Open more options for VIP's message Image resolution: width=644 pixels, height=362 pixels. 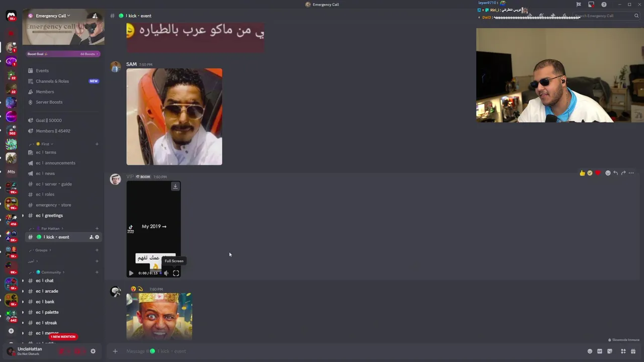coord(631,173)
